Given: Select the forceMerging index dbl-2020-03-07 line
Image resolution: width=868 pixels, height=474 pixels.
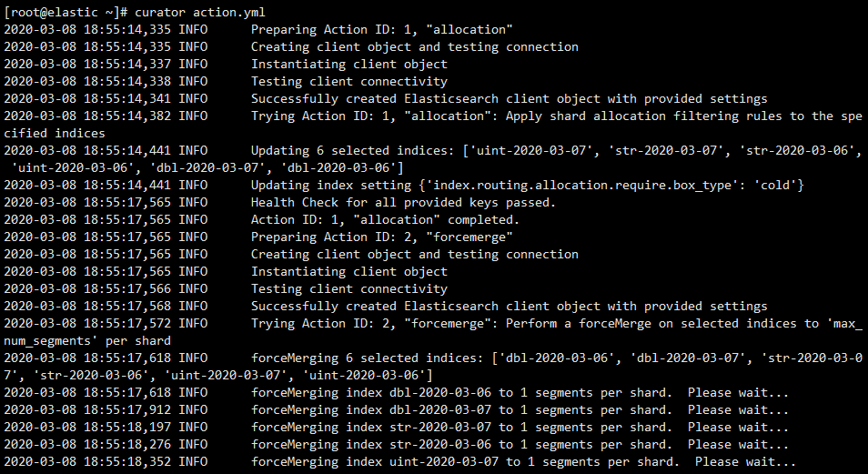Looking at the screenshot, I should click(520, 410).
